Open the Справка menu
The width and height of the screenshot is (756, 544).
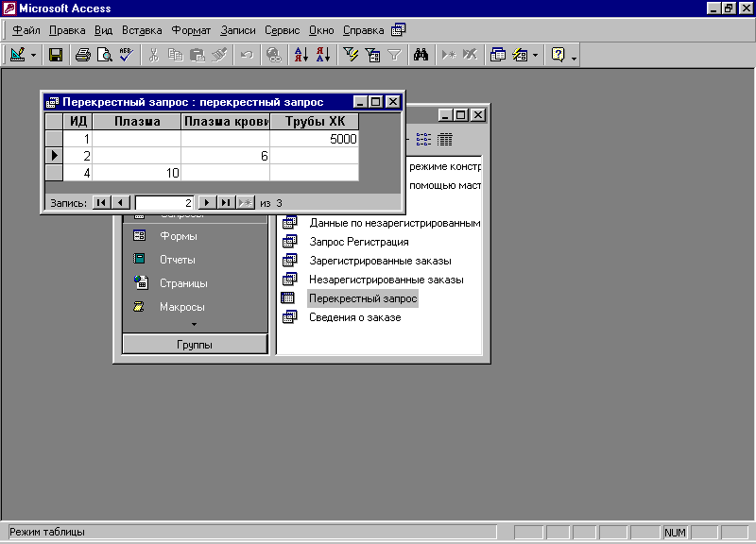click(x=363, y=30)
